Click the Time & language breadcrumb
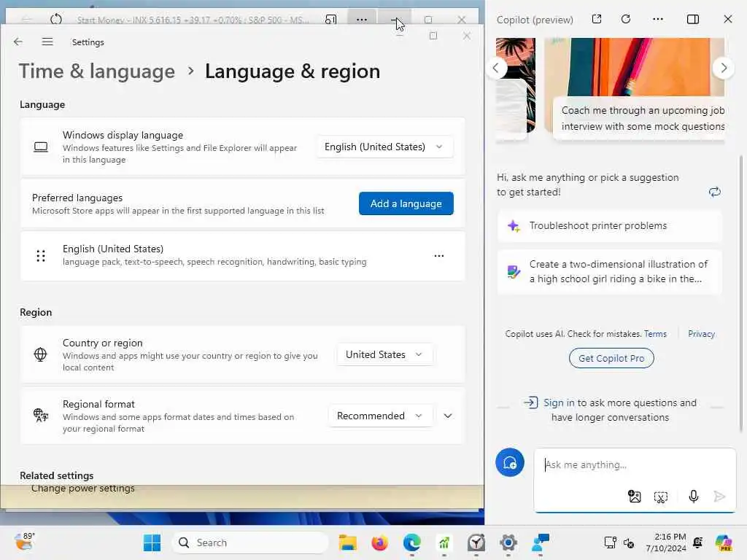This screenshot has height=560, width=747. click(x=97, y=71)
